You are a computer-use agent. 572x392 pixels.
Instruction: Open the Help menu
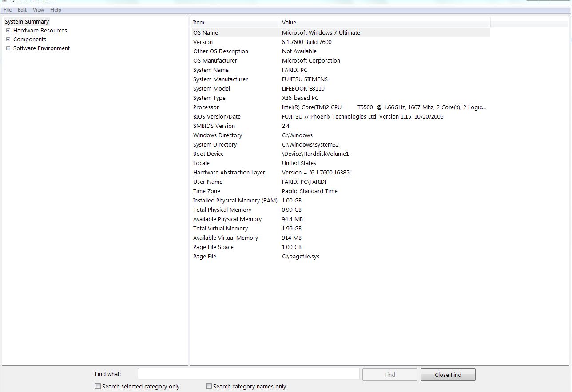pos(55,9)
